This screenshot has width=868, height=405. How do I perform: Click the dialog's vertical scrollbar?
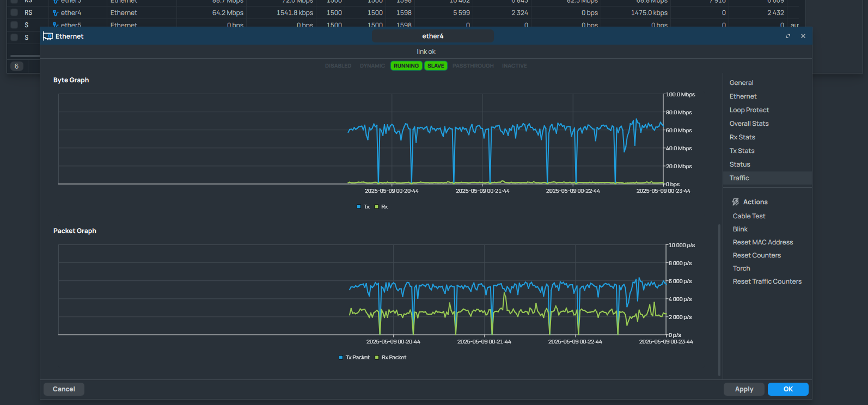(x=719, y=299)
